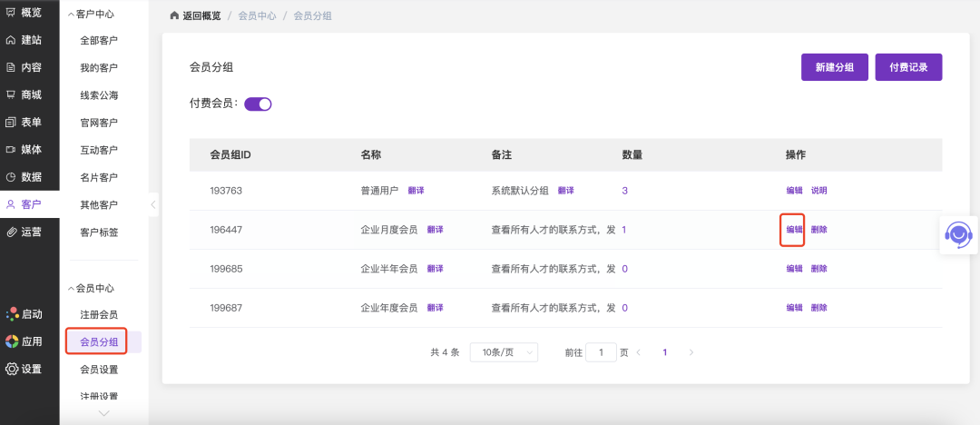Open 设置 gear settings icon
Image resolution: width=980 pixels, height=425 pixels.
pos(12,369)
